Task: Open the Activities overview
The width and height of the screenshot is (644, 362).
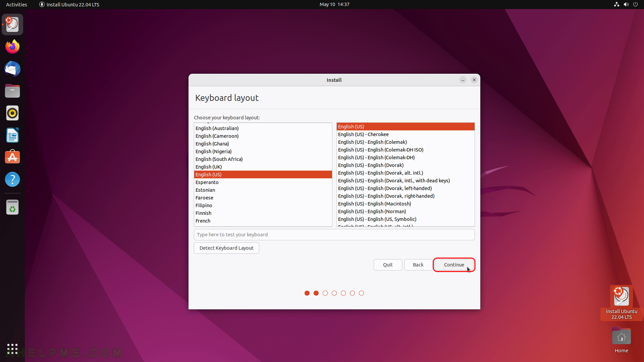Action: tap(16, 4)
